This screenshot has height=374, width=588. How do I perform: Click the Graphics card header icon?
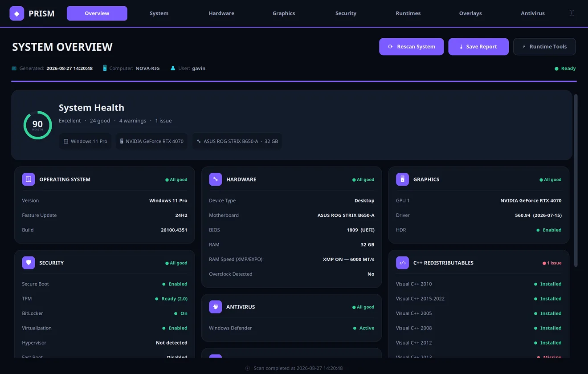pos(402,179)
